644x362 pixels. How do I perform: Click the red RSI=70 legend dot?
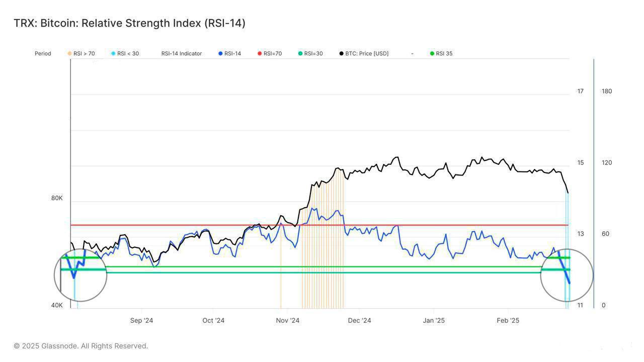[260, 54]
